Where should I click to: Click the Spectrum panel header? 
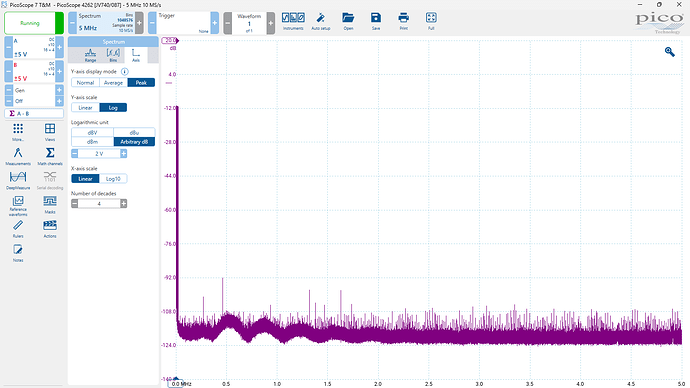click(113, 42)
